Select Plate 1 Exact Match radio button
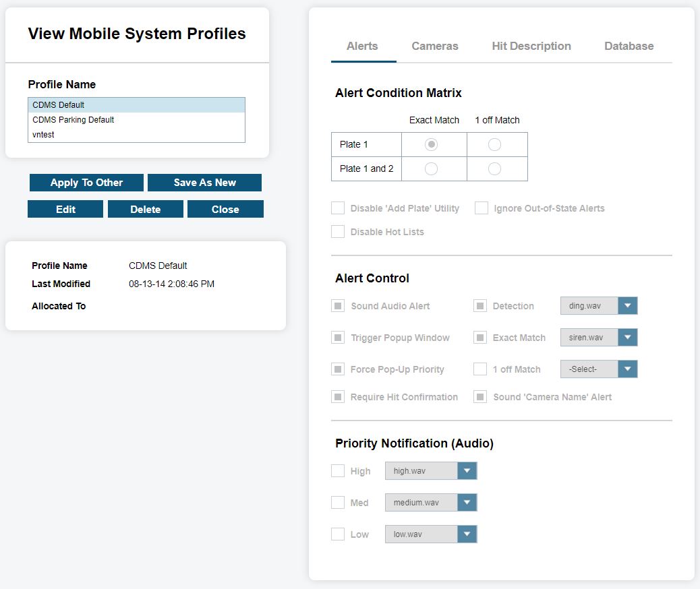Screen dimensions: 700x589 pos(432,145)
